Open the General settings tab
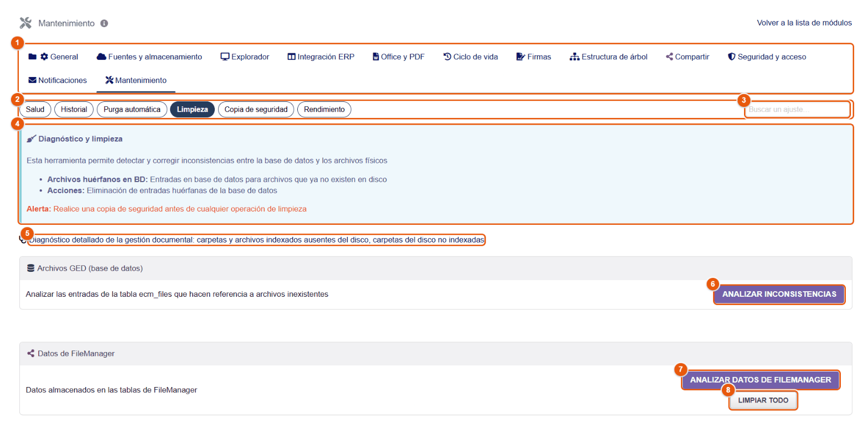868x423 pixels. pyautogui.click(x=59, y=56)
